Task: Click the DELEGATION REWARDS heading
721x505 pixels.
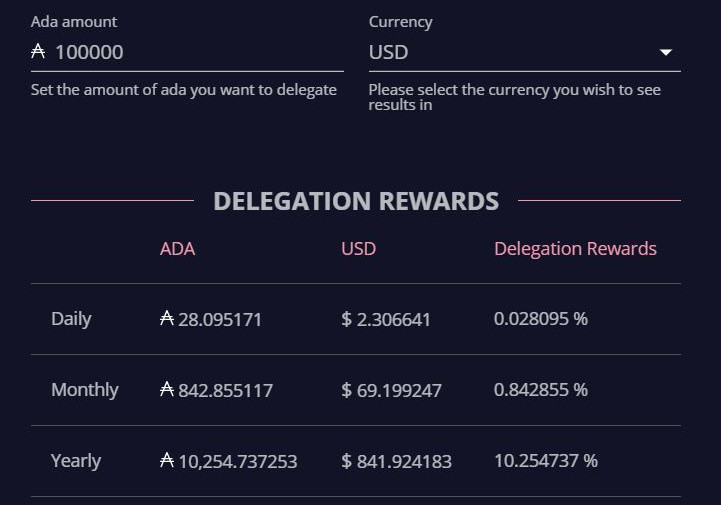Action: tap(356, 201)
